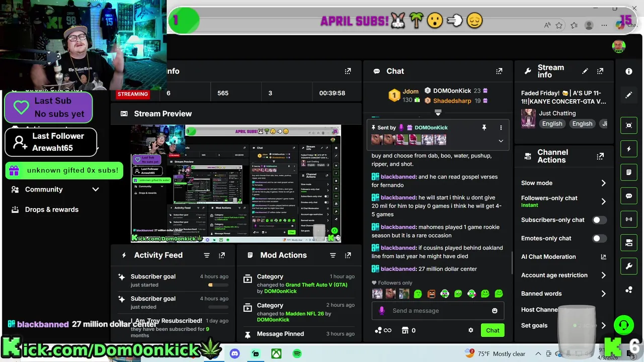Click Shadedsharp on chat leaderboard
This screenshot has width=644, height=362.
point(452,101)
